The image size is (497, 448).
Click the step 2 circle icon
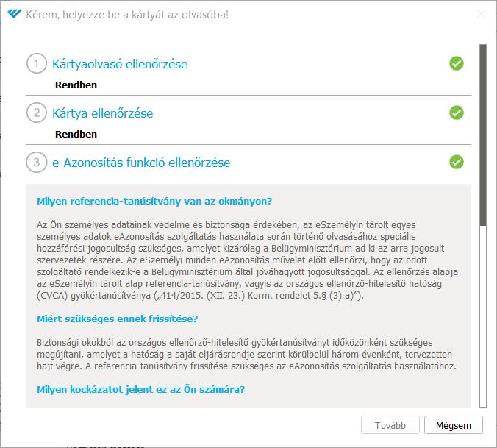37,113
